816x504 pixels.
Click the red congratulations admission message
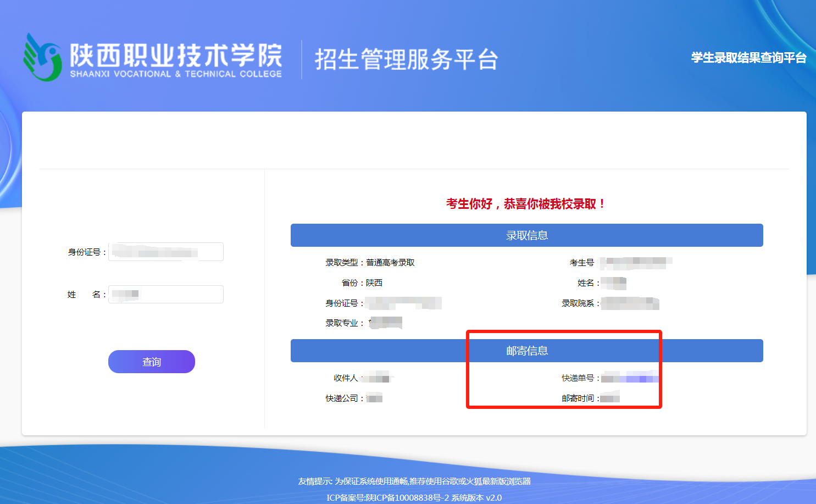coord(526,204)
